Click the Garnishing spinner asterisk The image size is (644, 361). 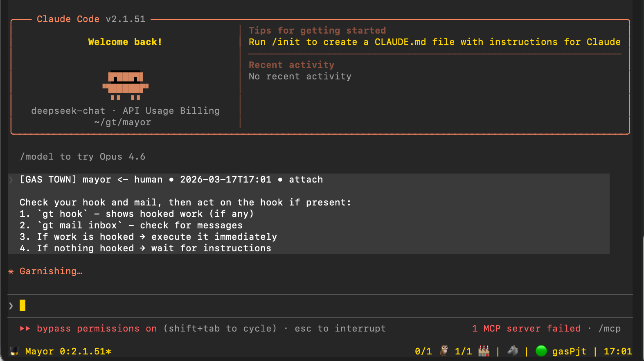point(11,271)
